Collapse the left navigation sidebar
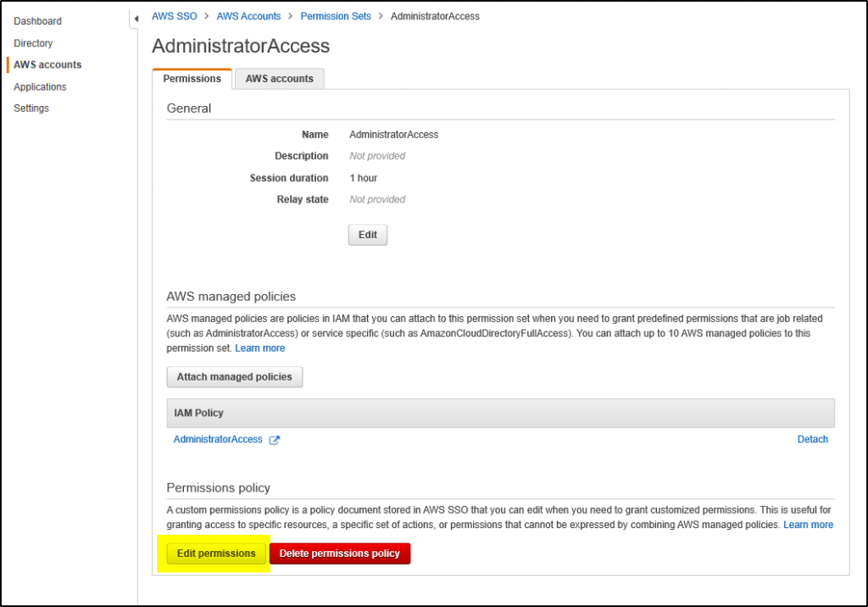This screenshot has height=607, width=868. pos(136,16)
